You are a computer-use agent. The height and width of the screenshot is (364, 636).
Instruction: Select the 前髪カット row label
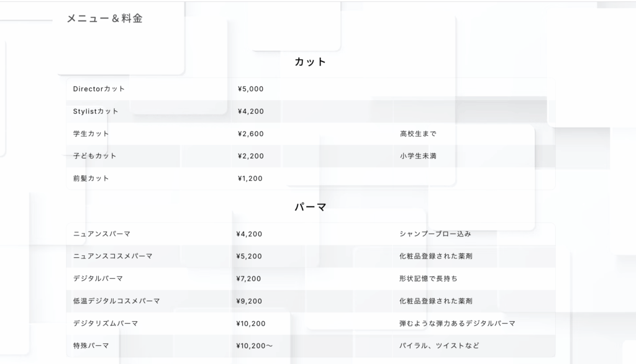(x=91, y=178)
